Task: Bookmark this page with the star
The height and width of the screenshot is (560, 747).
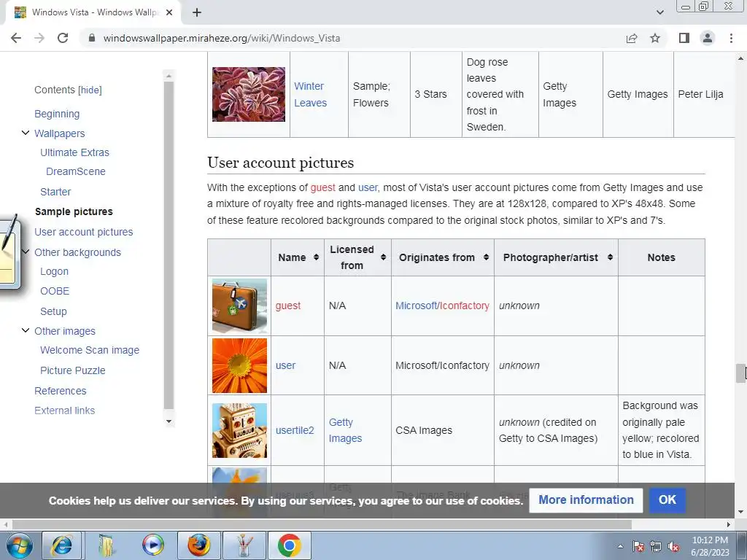Action: coord(655,38)
